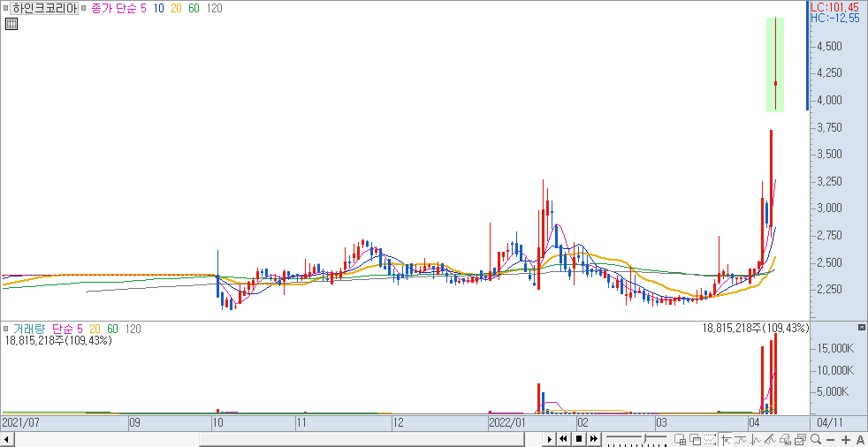Image resolution: width=868 pixels, height=447 pixels.
Task: Click the fast-forward double-arrow playback button
Action: pyautogui.click(x=594, y=439)
